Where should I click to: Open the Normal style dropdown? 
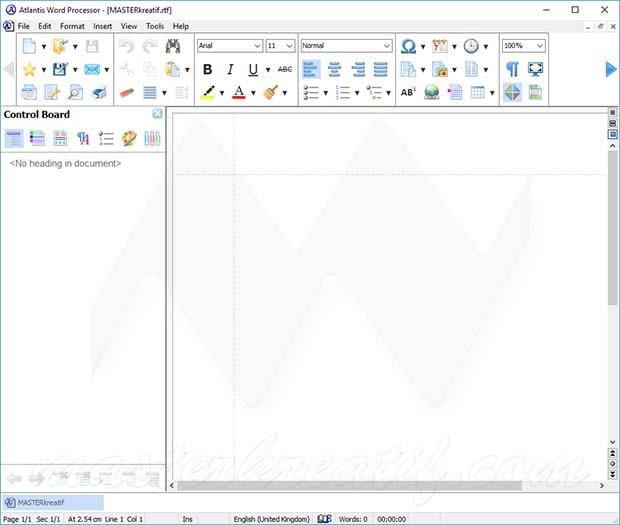click(387, 46)
